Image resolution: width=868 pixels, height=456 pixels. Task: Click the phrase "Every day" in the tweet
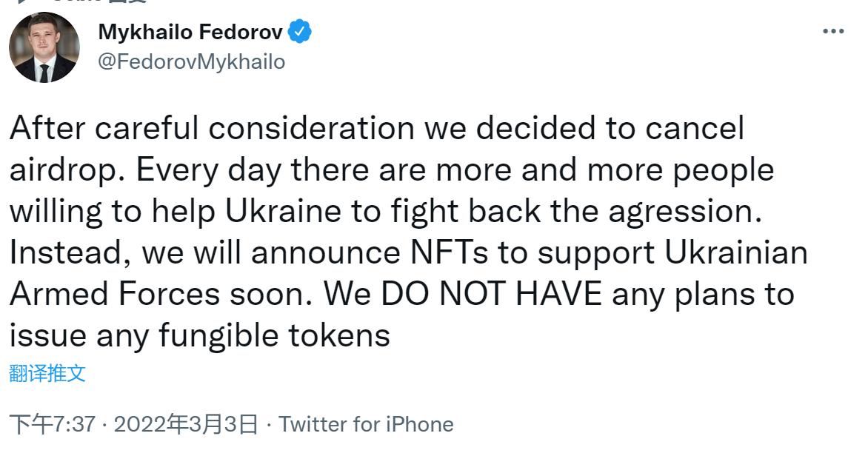[207, 170]
